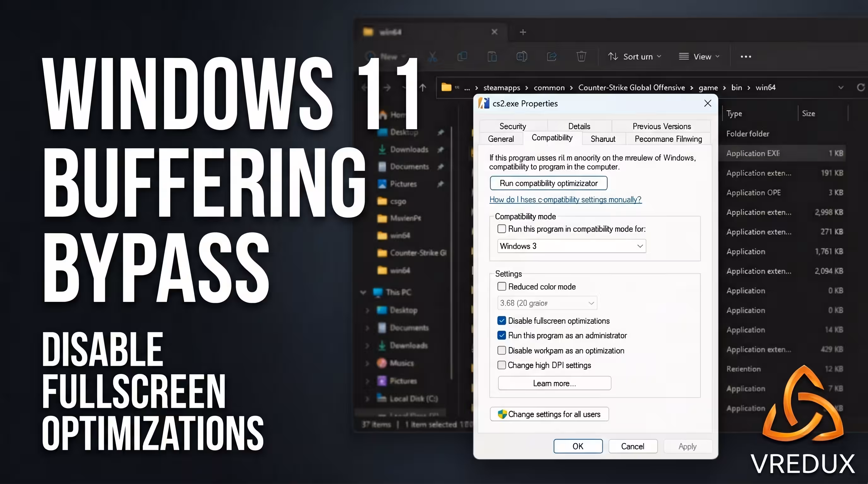This screenshot has width=868, height=484.
Task: Click the Home icon in Explorer sidebar
Action: (383, 115)
